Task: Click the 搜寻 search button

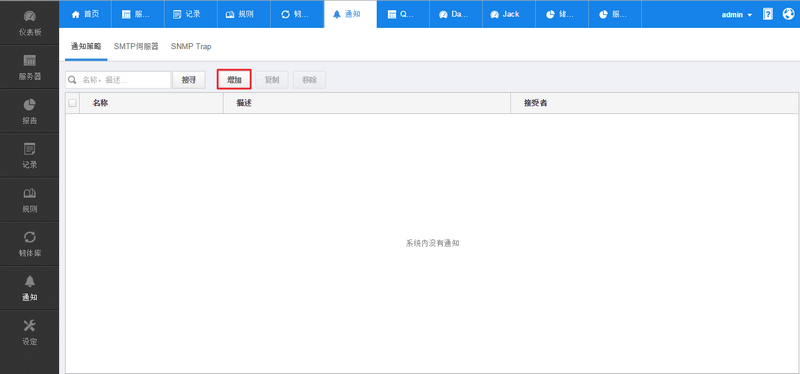Action: [x=189, y=80]
